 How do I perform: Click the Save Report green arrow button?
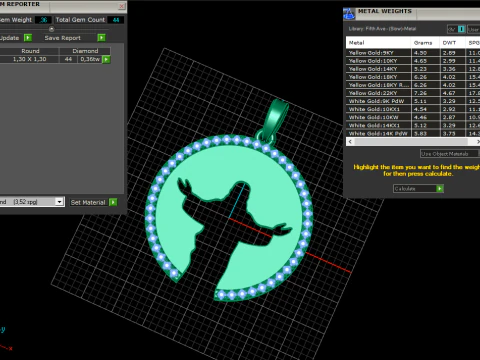pyautogui.click(x=101, y=38)
